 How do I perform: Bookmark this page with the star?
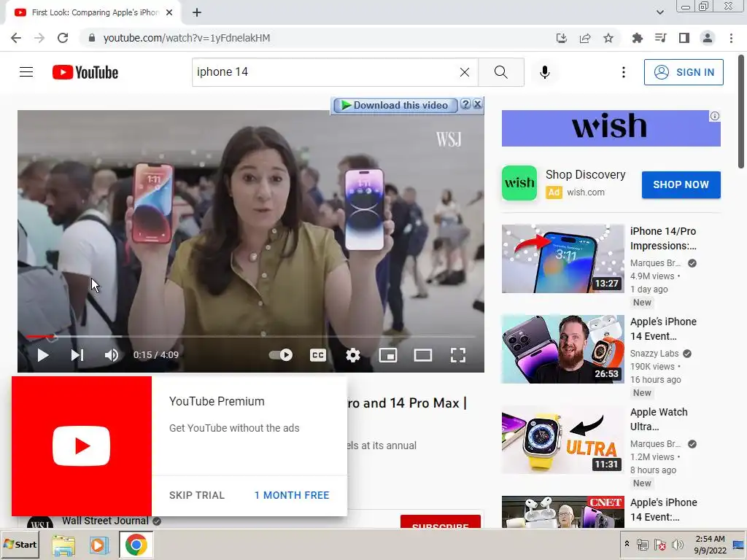coord(608,38)
